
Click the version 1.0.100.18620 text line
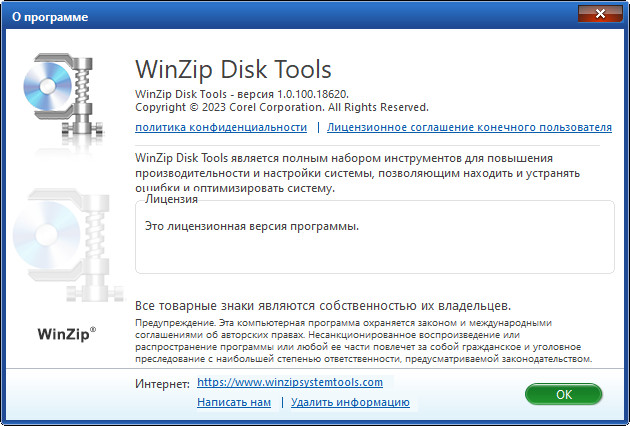[x=252, y=93]
